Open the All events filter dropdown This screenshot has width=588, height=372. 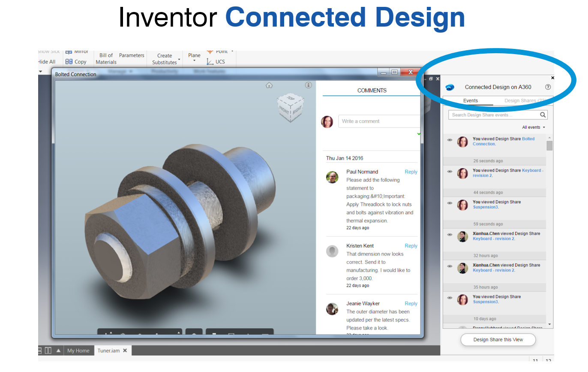click(533, 127)
